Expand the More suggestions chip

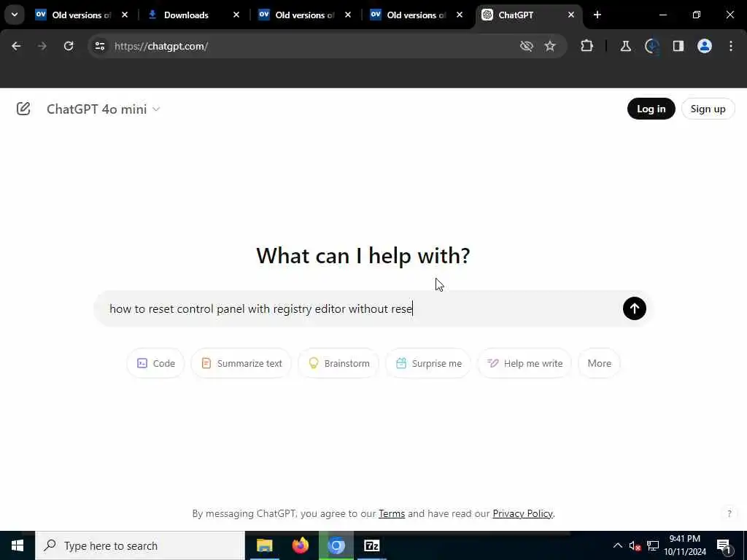pos(599,363)
